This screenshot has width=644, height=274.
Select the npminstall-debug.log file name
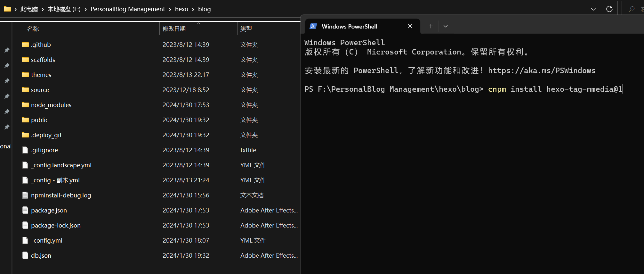(61, 195)
